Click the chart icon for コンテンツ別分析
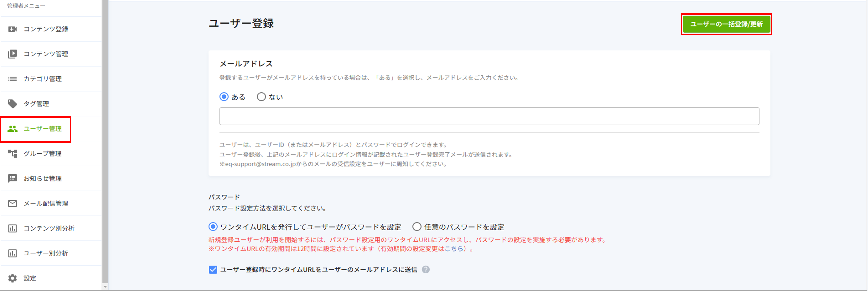 click(12, 229)
